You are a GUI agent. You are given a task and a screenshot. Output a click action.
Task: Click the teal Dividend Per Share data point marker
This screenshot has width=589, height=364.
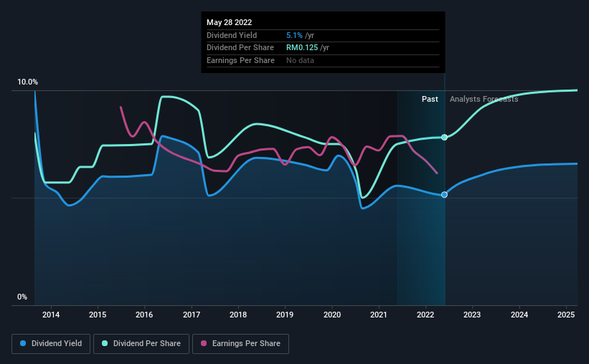click(x=444, y=138)
